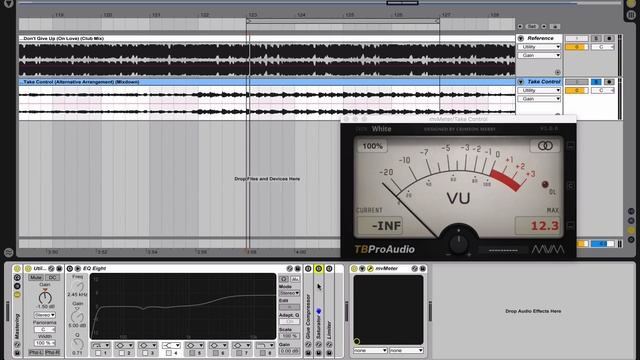Screen dimensions: 640x360
Task: Toggle the mvMeter device activator
Action: coord(354,269)
